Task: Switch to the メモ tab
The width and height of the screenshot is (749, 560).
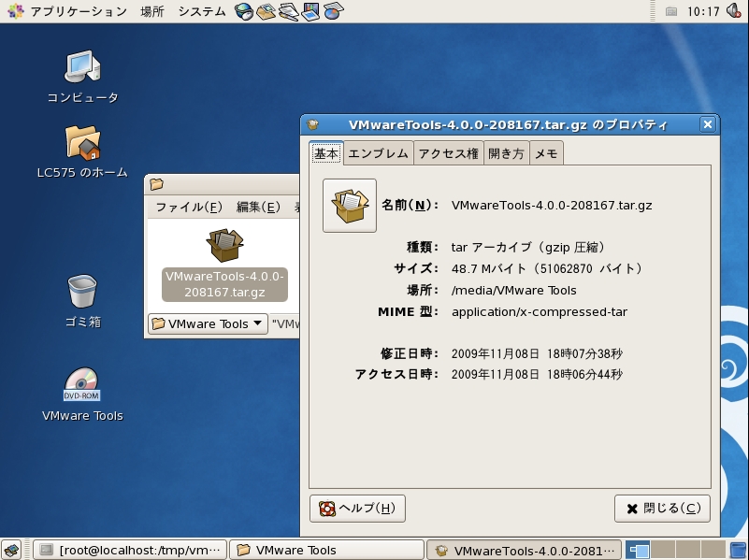Action: [x=546, y=153]
